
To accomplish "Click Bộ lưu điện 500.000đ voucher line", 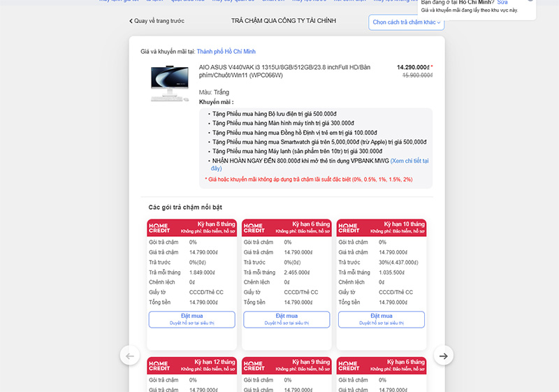I will (274, 114).
